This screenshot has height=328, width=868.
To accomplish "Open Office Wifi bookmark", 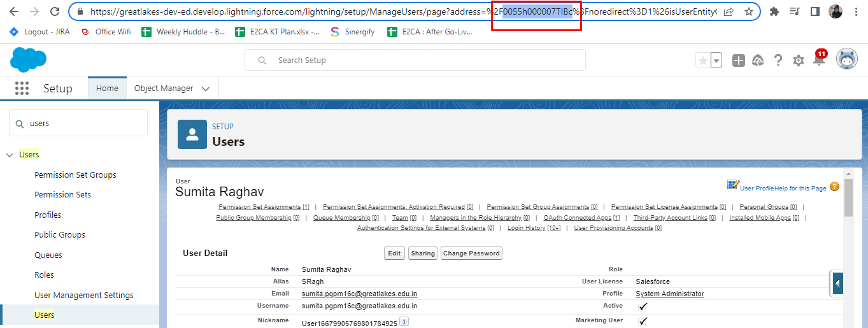I will (x=106, y=31).
